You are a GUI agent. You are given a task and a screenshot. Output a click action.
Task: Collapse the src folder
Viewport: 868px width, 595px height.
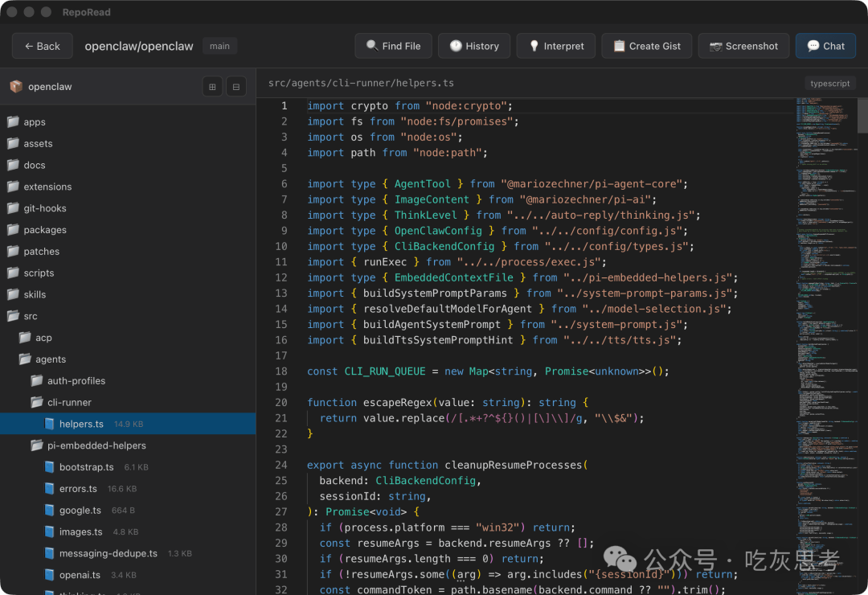point(128,316)
